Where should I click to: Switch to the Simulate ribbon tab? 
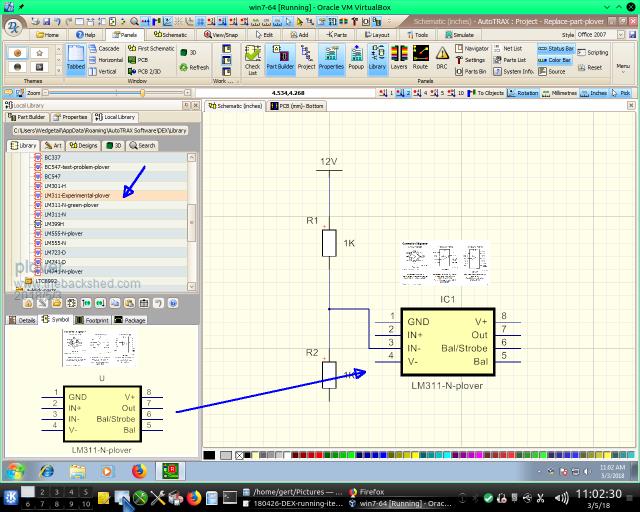click(x=460, y=34)
